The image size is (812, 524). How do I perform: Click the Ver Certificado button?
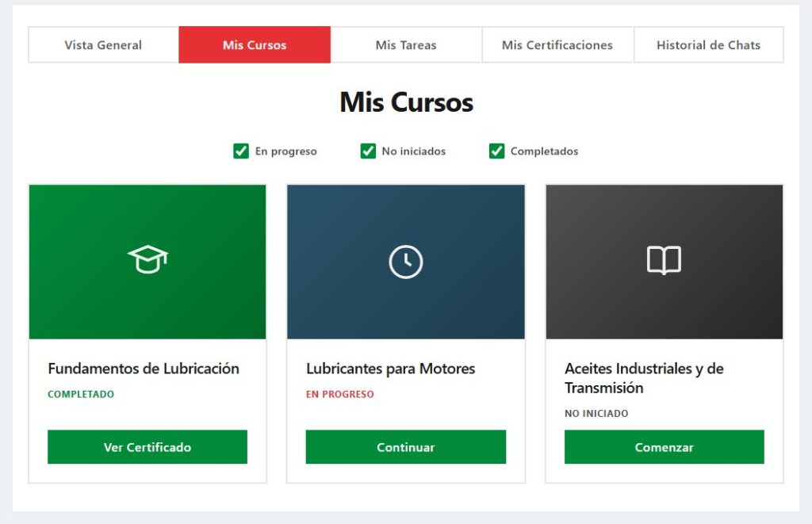coord(147,447)
